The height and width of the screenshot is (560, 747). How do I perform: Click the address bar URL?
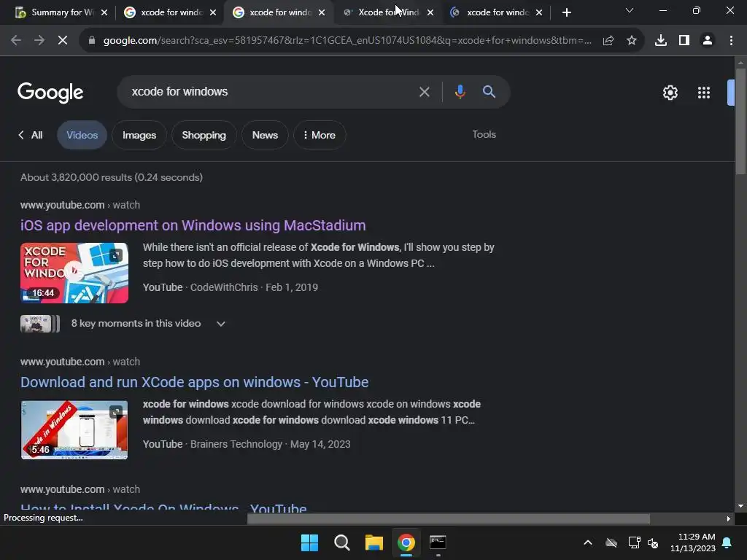point(347,41)
